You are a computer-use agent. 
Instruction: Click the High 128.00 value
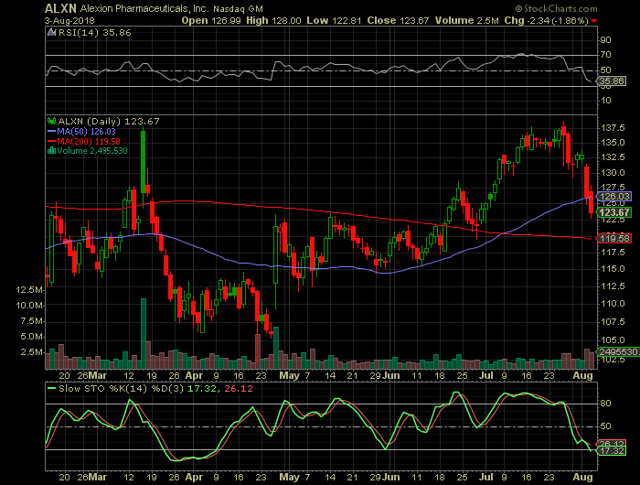tap(273, 20)
